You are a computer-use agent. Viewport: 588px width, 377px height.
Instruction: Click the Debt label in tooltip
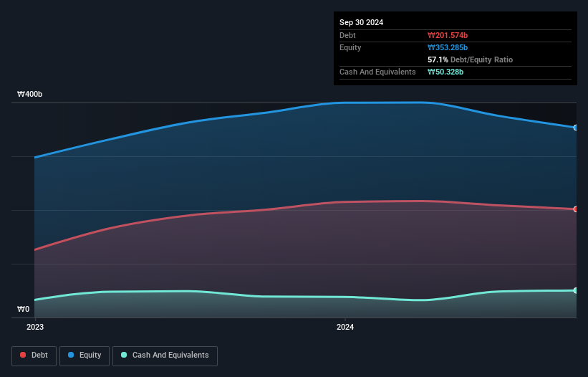pyautogui.click(x=347, y=35)
